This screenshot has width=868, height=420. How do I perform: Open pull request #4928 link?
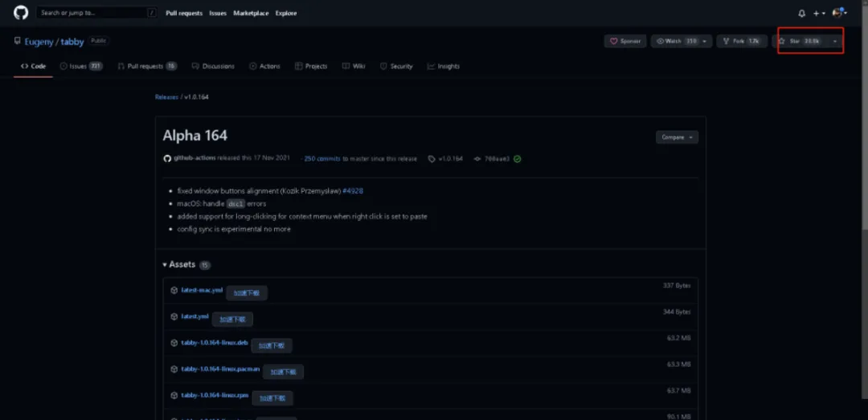[353, 190]
